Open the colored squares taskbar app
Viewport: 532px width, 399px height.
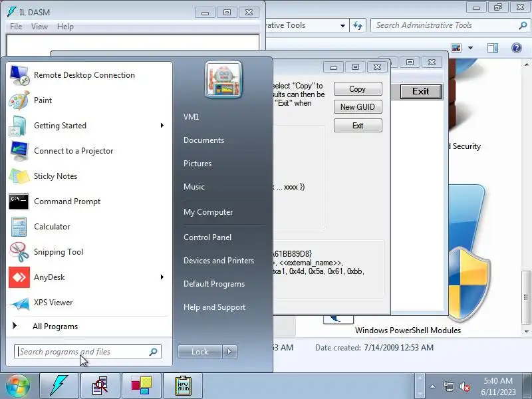[x=142, y=386]
